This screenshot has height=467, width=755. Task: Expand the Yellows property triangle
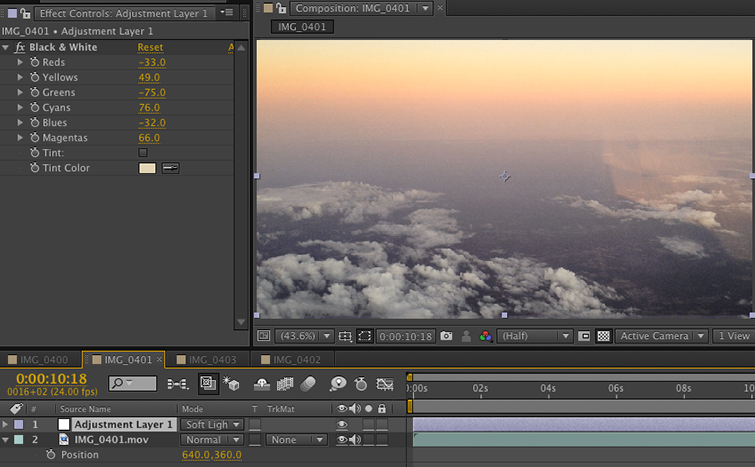coord(20,77)
